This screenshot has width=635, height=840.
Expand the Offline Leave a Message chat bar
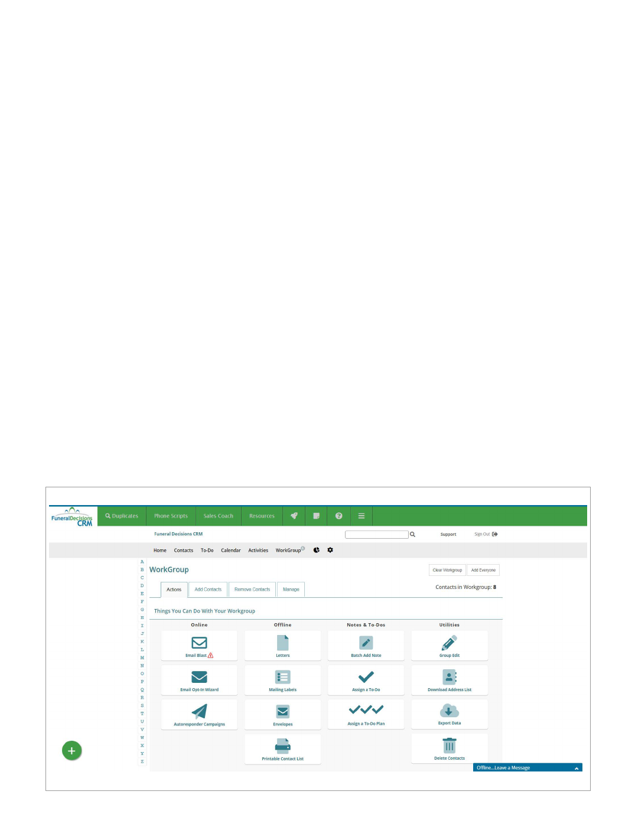pyautogui.click(x=527, y=768)
